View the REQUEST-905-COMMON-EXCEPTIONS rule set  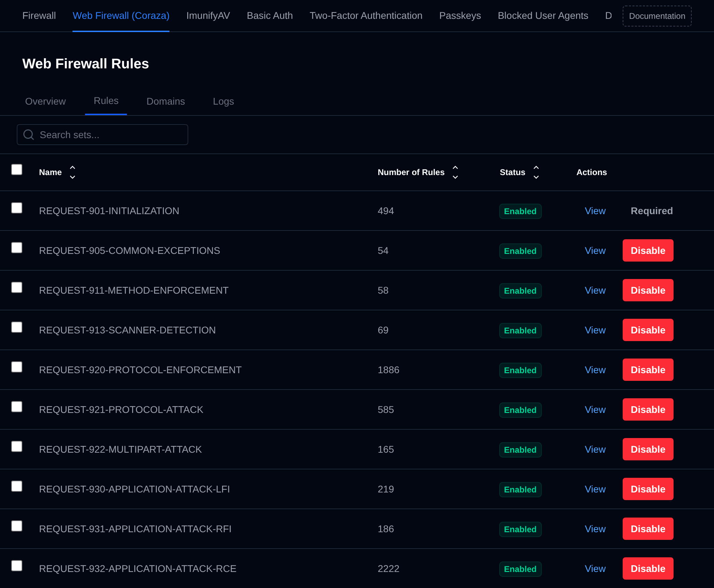(x=595, y=251)
